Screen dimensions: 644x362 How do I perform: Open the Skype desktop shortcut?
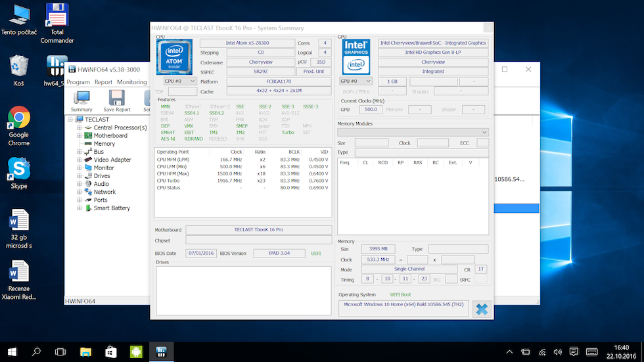(18, 169)
